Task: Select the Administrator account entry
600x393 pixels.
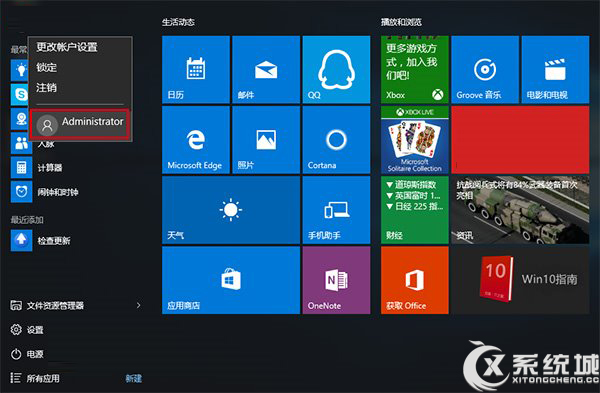Action: point(80,124)
